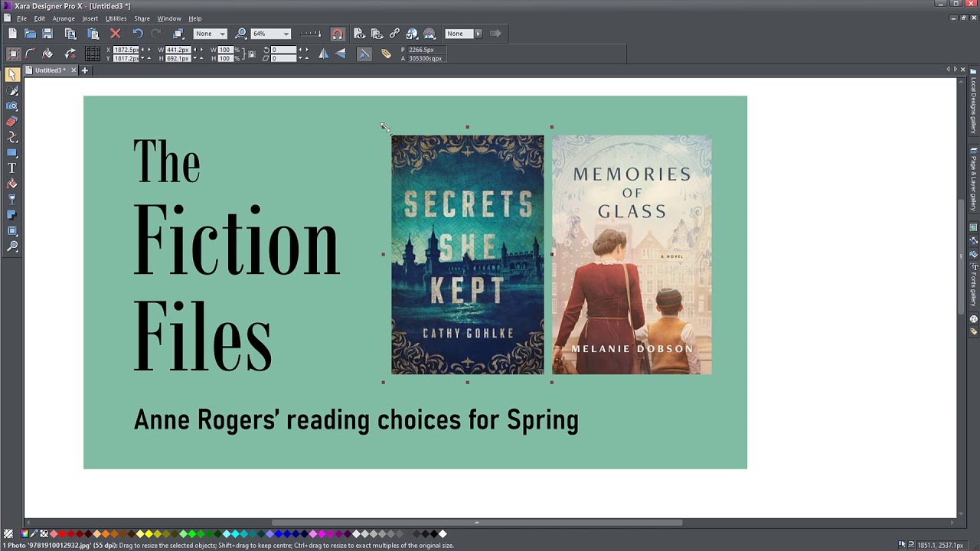Toggle the scale line widths button

[364, 54]
